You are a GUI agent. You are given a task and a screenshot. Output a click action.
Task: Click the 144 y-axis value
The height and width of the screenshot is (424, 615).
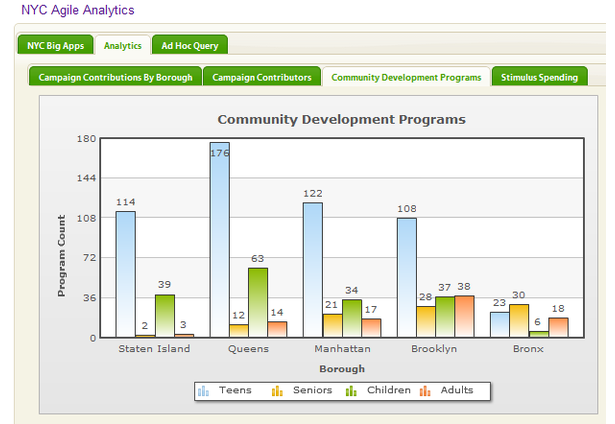86,178
